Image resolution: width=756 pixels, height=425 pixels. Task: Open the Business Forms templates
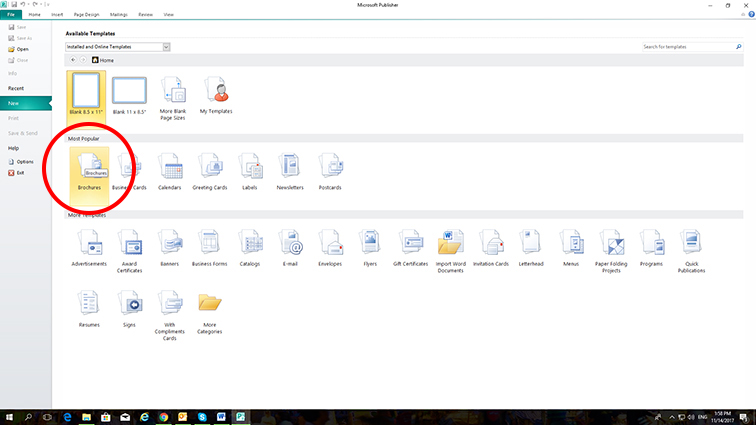tap(210, 247)
